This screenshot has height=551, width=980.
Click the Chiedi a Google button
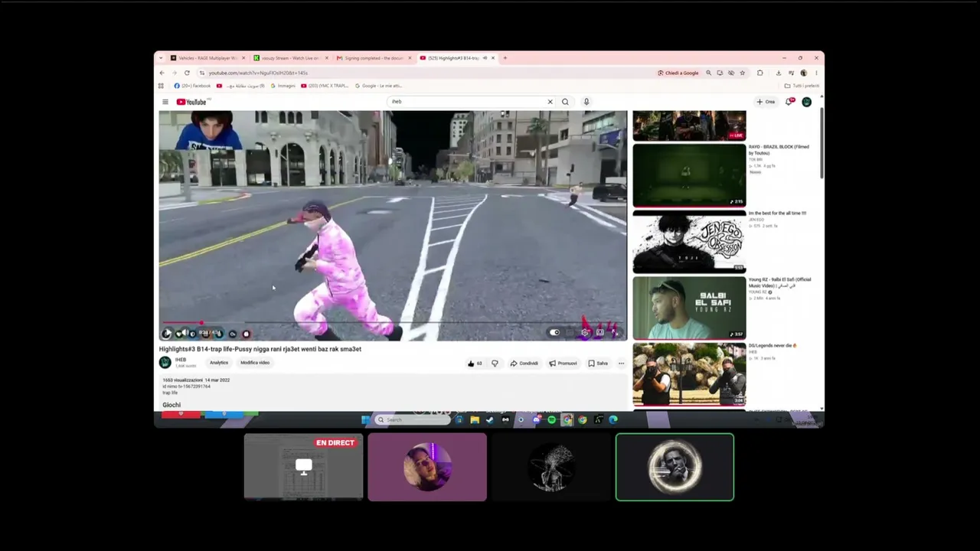pos(678,73)
